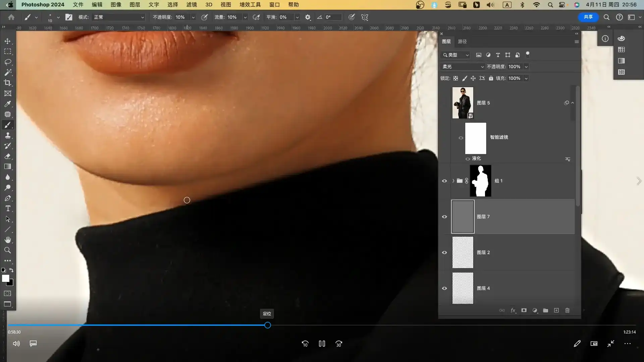Click the 共享 share button

[x=588, y=17]
